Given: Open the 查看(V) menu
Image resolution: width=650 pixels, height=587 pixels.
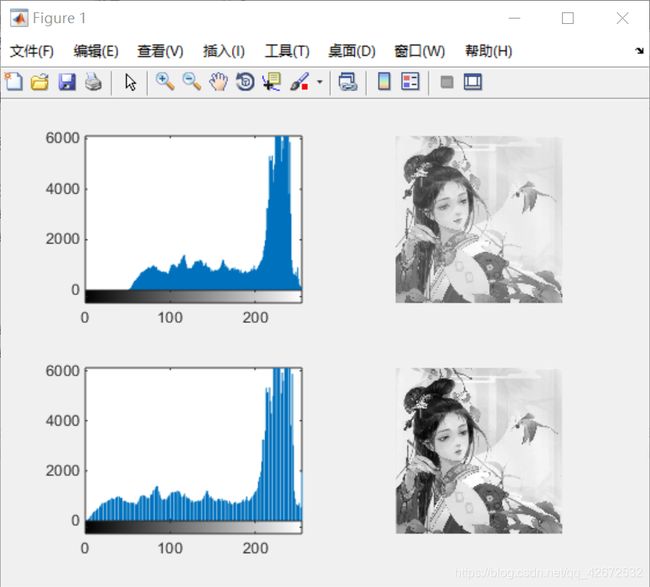Looking at the screenshot, I should [160, 51].
